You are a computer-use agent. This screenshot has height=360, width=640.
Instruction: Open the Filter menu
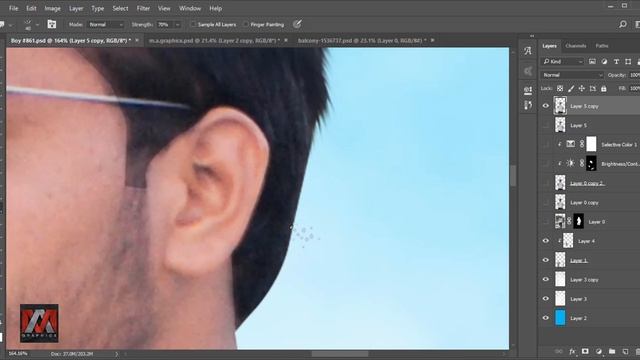pyautogui.click(x=143, y=8)
